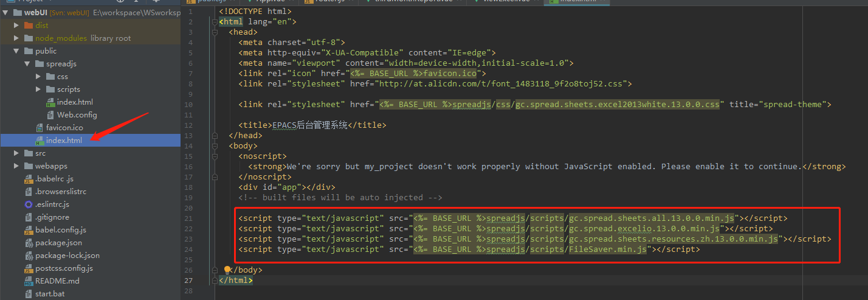Fold the head tag at line 3
868x300 pixels.
coord(213,32)
